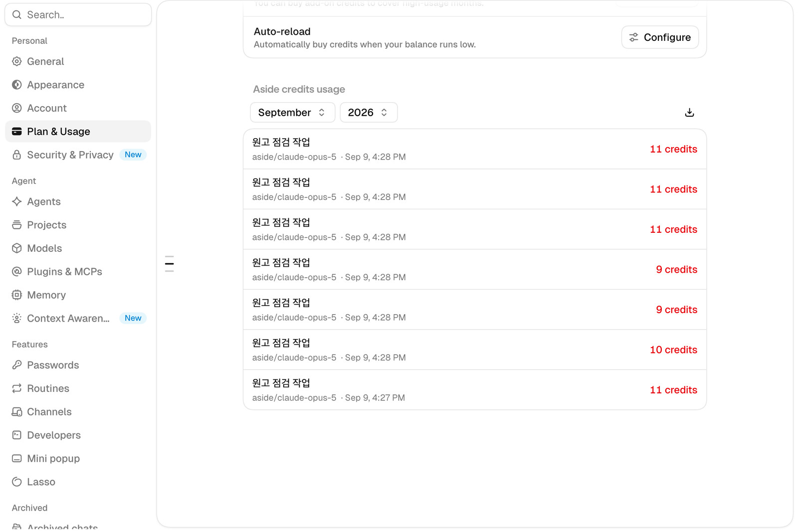The height and width of the screenshot is (532, 798).
Task: Open the 2026 year dropdown
Action: click(369, 113)
